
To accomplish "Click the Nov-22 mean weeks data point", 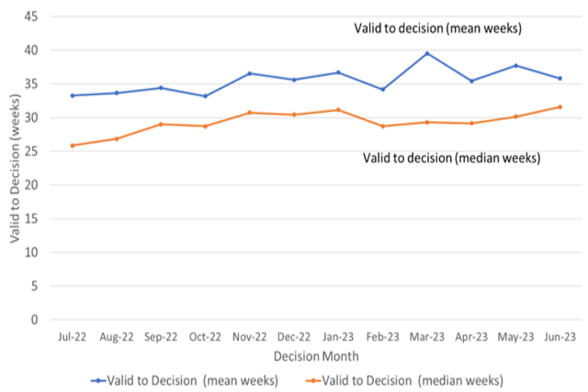I will [x=249, y=73].
